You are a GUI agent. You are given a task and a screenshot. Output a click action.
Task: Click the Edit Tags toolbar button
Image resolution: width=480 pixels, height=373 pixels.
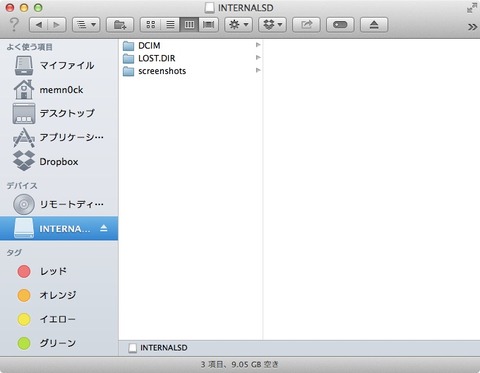[340, 25]
